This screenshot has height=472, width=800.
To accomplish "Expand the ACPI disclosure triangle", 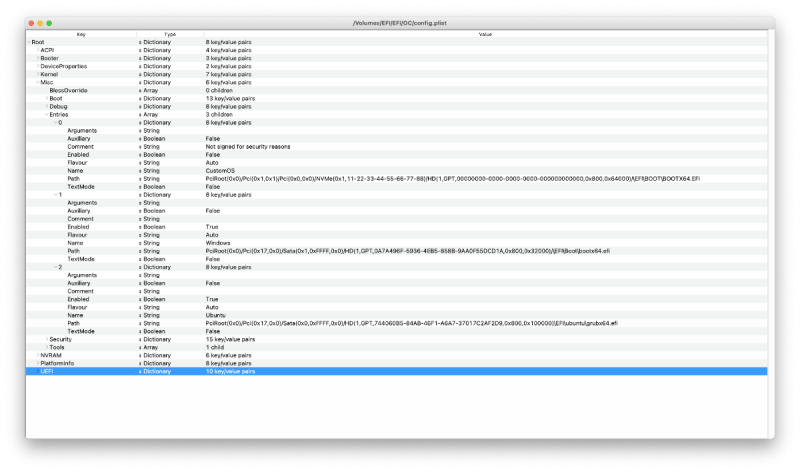I will point(38,50).
